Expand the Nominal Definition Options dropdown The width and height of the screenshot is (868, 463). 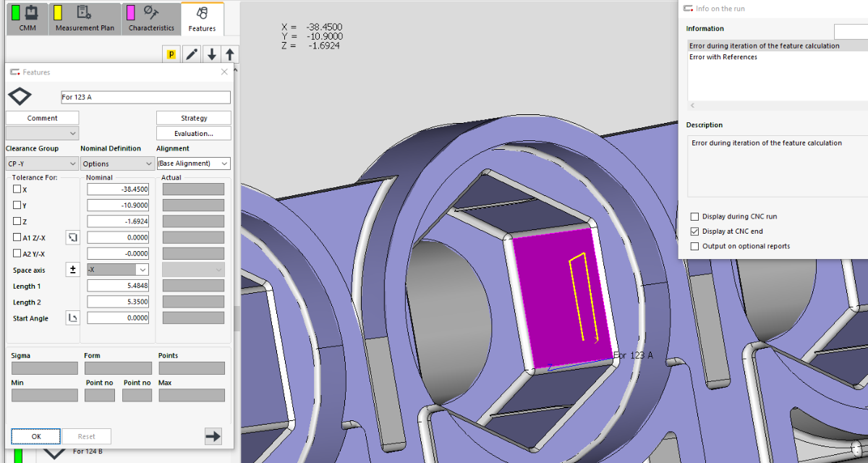tap(116, 164)
